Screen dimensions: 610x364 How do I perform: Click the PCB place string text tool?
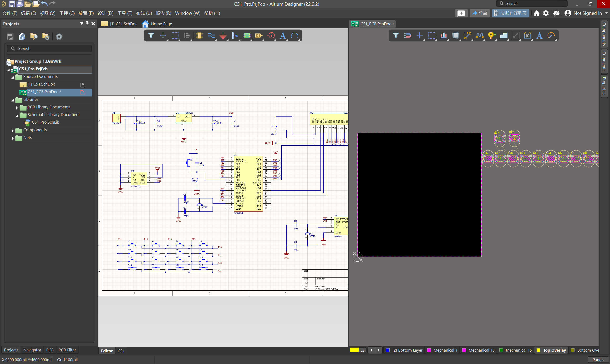point(539,36)
